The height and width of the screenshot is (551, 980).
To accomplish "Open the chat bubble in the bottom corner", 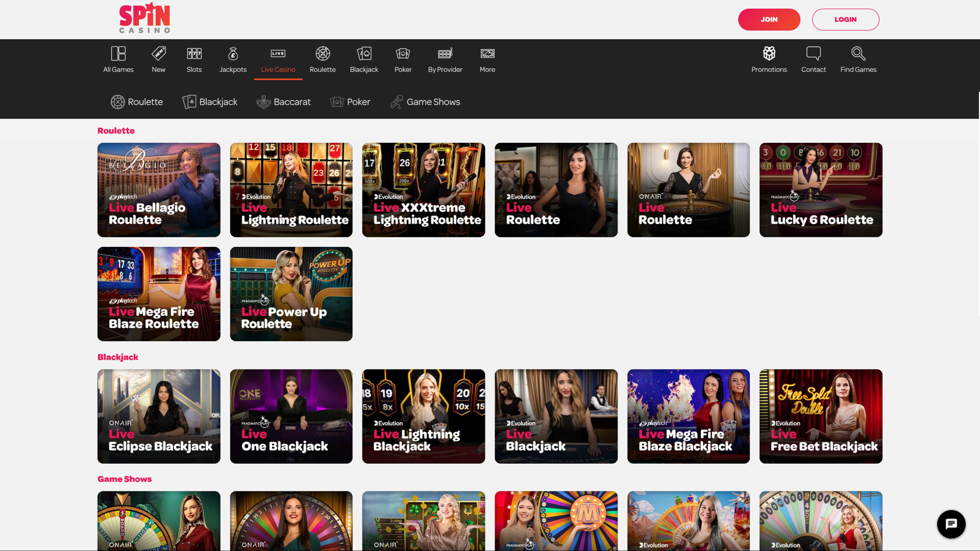I will coord(950,524).
